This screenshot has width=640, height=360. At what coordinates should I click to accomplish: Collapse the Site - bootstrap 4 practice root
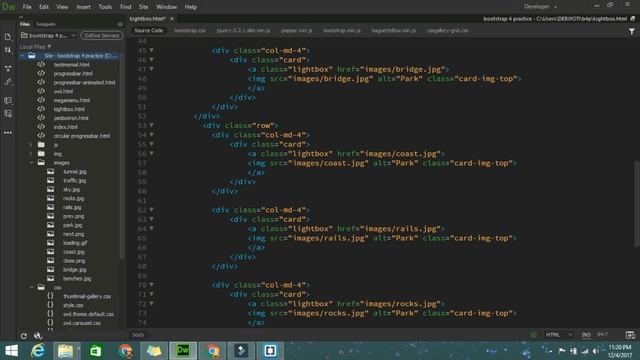[22, 56]
